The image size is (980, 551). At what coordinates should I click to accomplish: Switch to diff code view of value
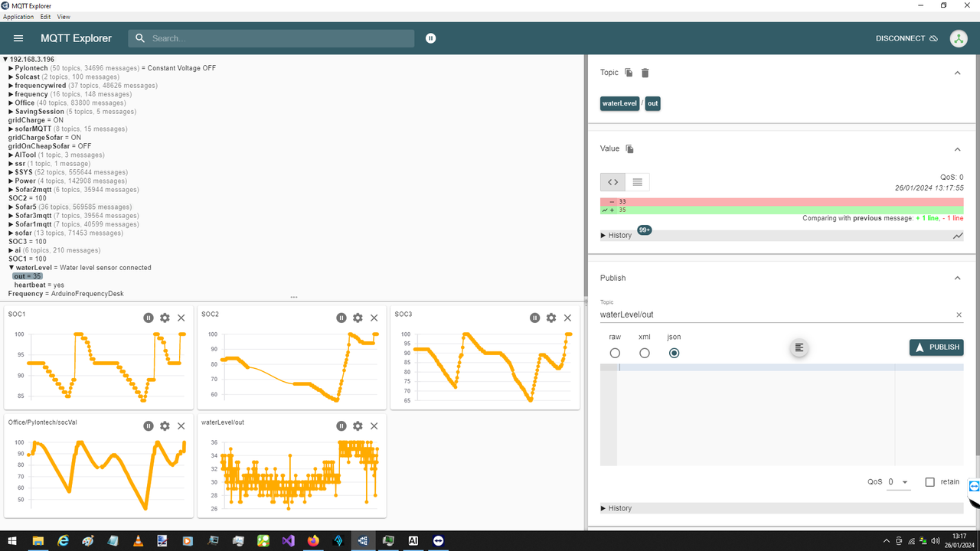point(612,182)
